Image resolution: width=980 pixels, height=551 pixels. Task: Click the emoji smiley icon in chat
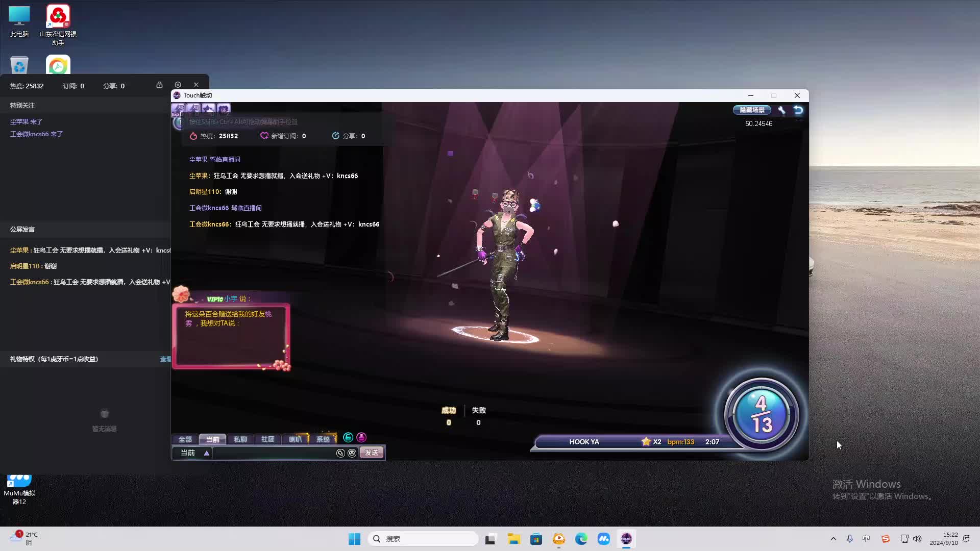[x=352, y=453]
